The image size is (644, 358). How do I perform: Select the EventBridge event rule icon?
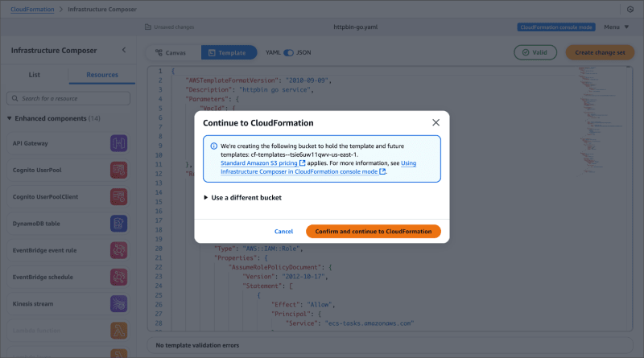click(x=118, y=250)
